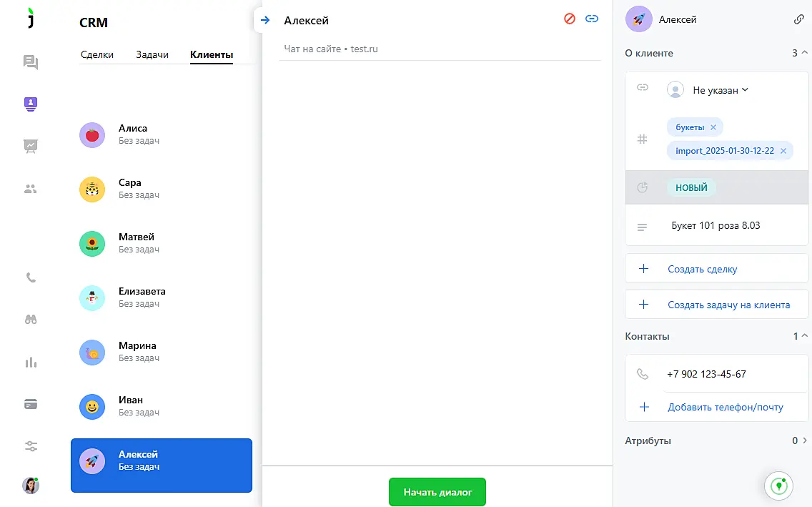Select client Сара in the list
Screen dimensions: 812x507
tap(162, 189)
